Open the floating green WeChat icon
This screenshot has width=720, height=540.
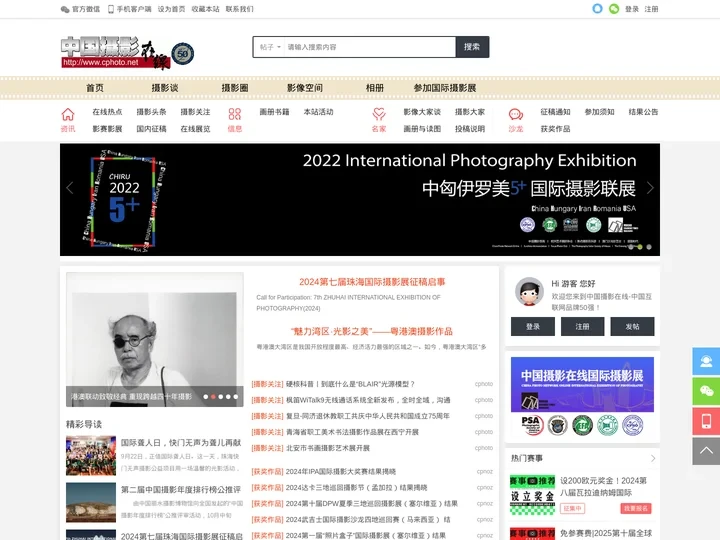(x=706, y=391)
